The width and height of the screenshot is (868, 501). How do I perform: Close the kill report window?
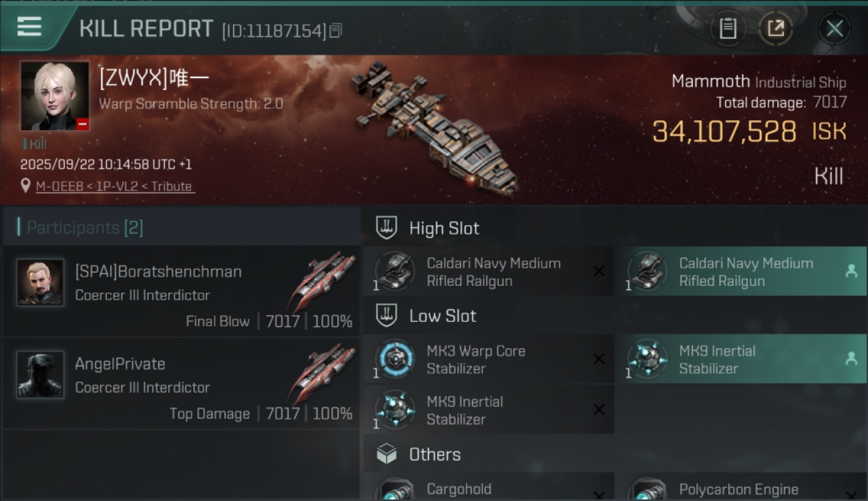click(834, 28)
